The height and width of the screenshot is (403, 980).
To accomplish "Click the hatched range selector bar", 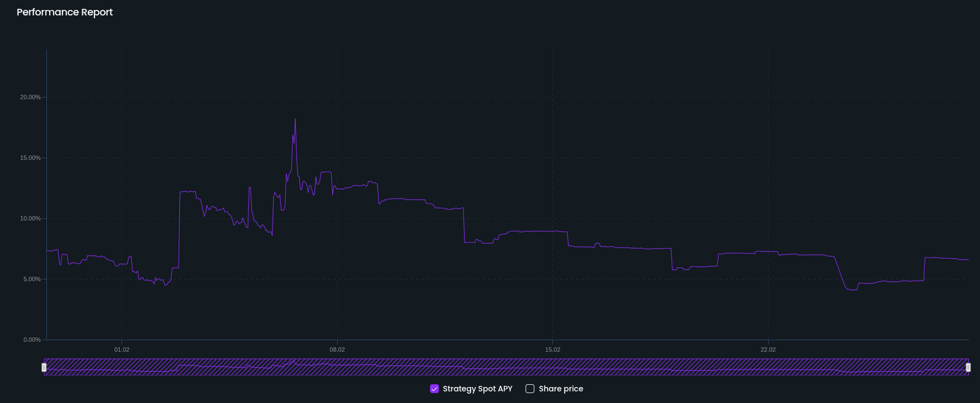I will (506, 367).
